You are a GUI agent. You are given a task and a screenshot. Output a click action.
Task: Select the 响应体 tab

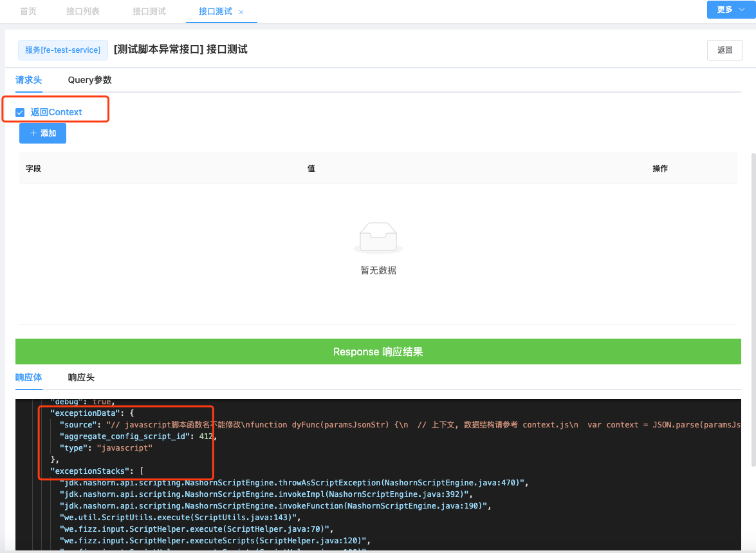pyautogui.click(x=28, y=377)
